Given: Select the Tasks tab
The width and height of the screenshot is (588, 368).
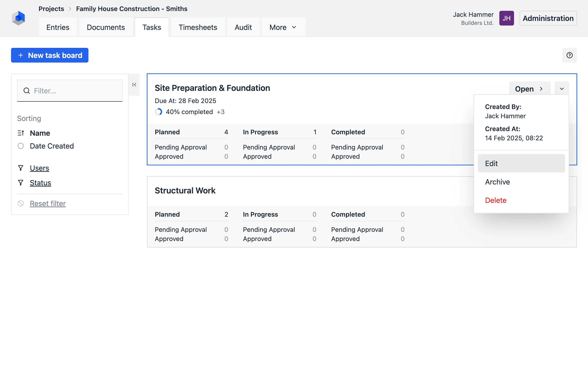Looking at the screenshot, I should (152, 27).
